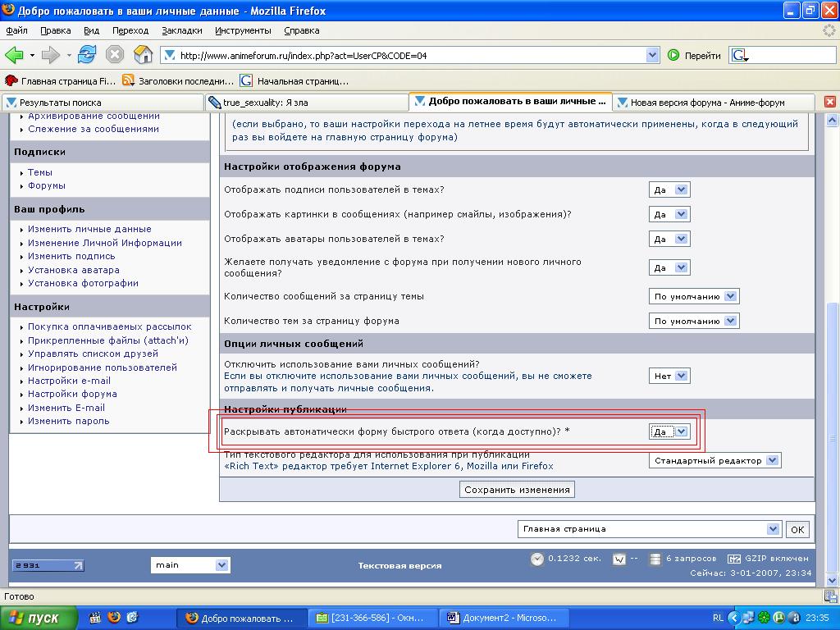Open quick reply auto-expand dropdown
840x630 pixels.
click(669, 431)
